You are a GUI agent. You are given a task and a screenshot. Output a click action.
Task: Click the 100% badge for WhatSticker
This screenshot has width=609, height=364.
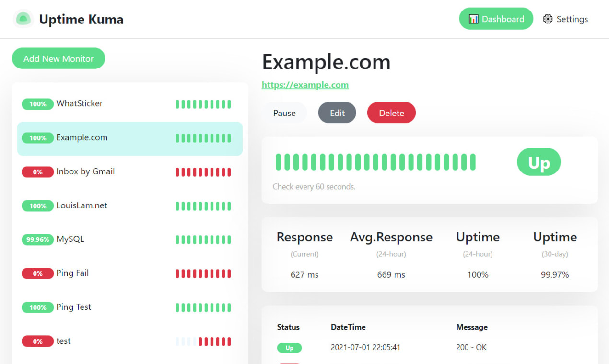point(37,104)
